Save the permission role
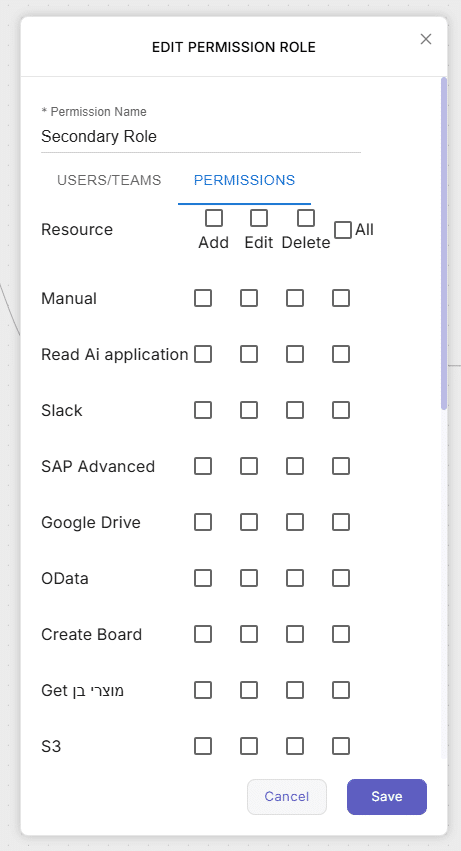 click(387, 797)
